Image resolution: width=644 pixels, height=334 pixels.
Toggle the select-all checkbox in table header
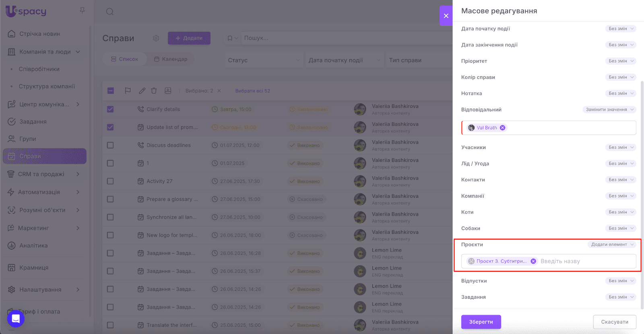click(x=111, y=91)
